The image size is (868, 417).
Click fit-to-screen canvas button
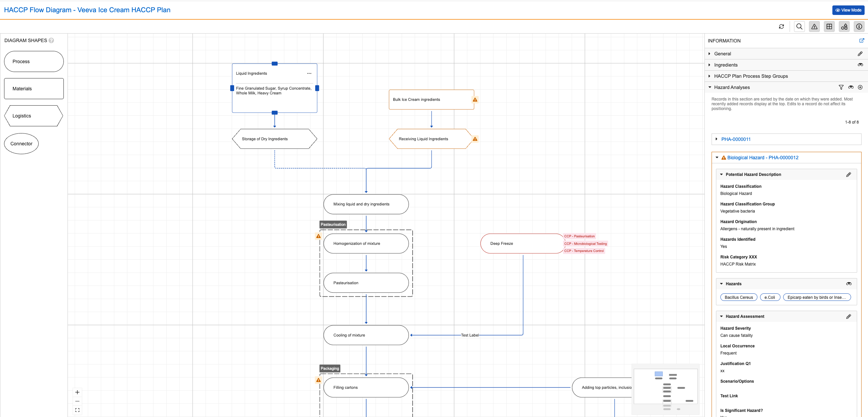click(77, 410)
